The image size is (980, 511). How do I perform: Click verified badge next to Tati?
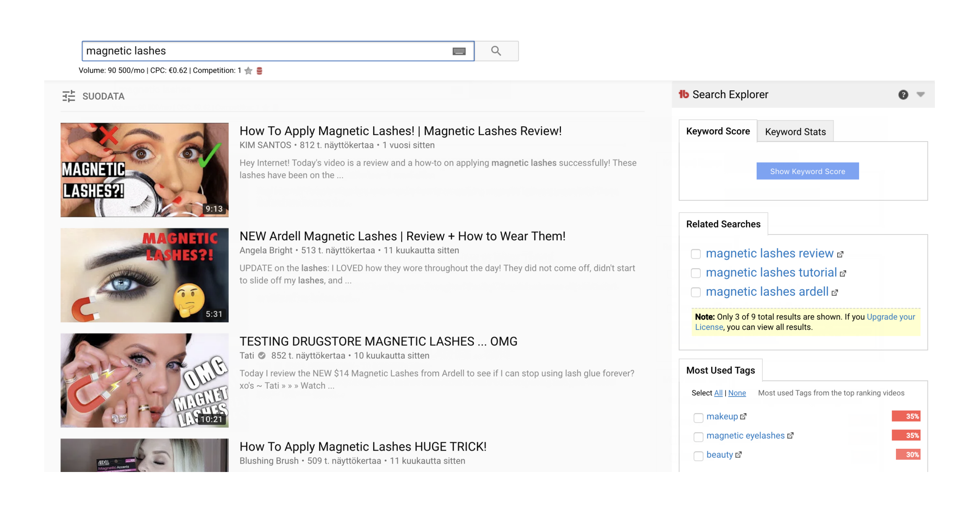coord(262,355)
